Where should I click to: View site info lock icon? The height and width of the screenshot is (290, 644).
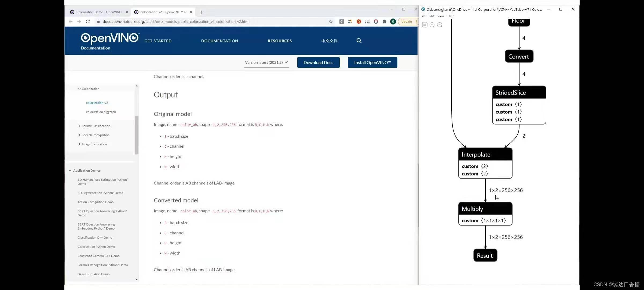[x=98, y=21]
